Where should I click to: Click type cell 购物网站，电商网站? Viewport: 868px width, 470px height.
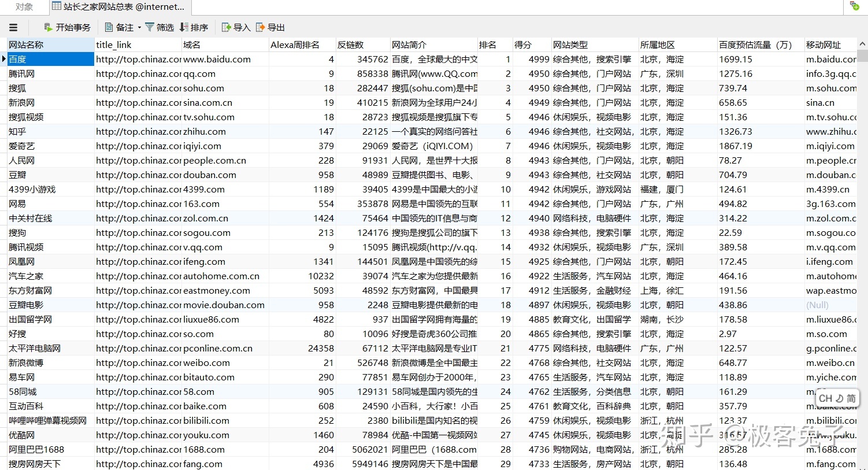[595, 449]
